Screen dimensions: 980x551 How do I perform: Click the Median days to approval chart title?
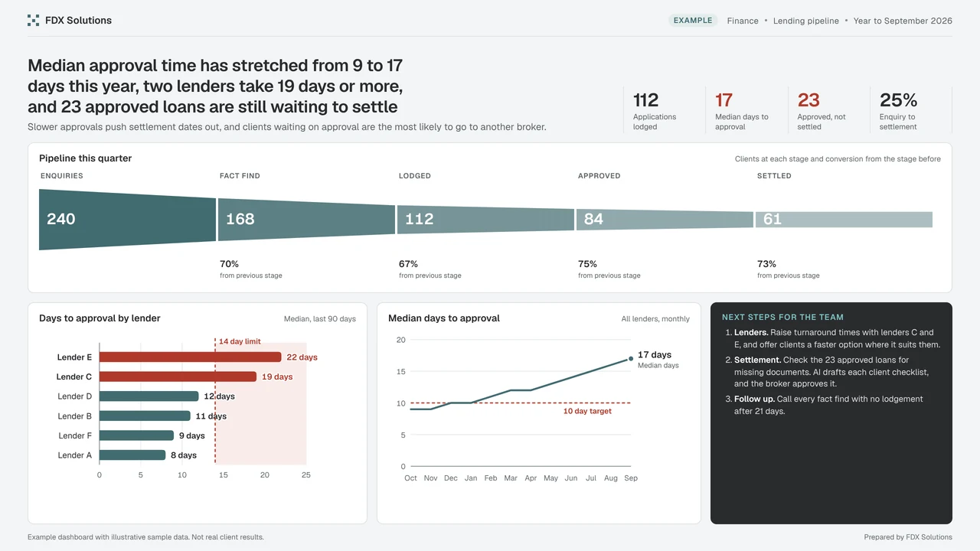click(444, 318)
